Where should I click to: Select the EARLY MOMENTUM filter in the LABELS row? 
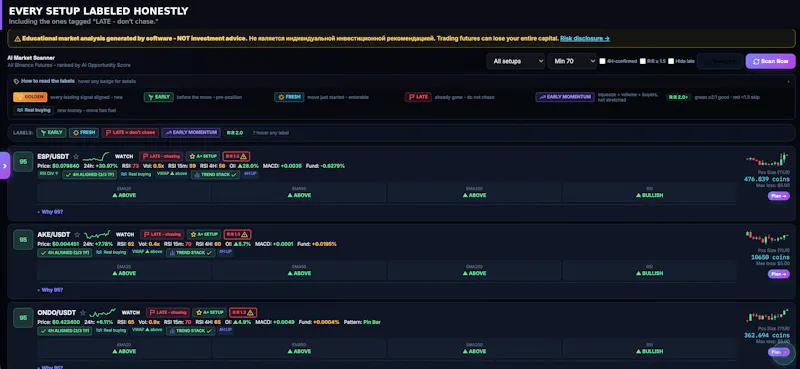coord(191,133)
